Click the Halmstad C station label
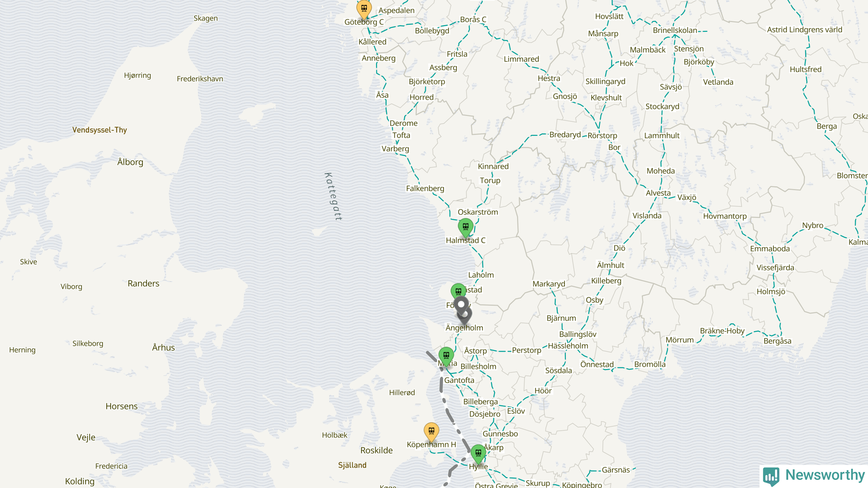The width and height of the screenshot is (868, 488). click(466, 240)
